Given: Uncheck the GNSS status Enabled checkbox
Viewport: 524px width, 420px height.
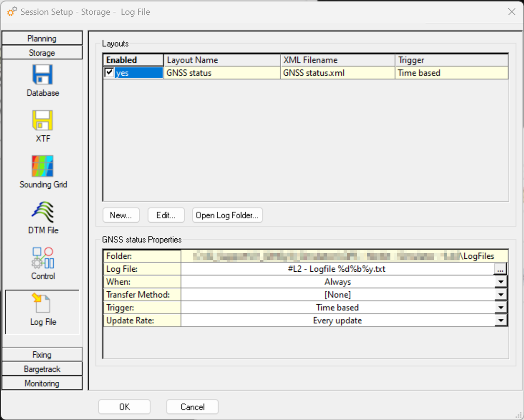Looking at the screenshot, I should 109,72.
